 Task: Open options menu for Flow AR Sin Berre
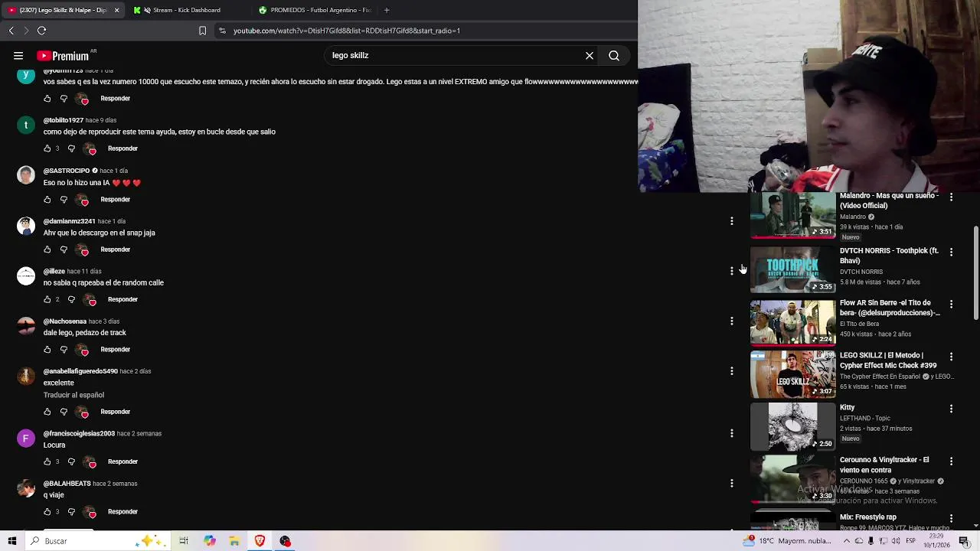point(951,304)
